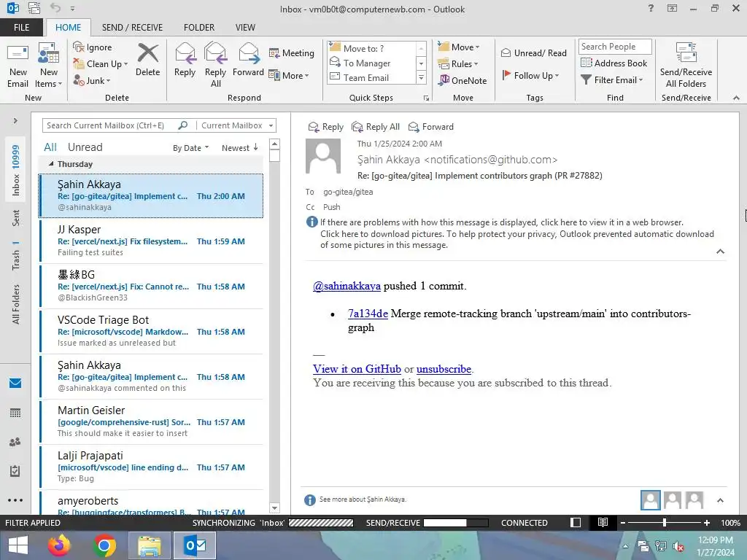
Task: Open the Sent folder
Action: (x=16, y=217)
